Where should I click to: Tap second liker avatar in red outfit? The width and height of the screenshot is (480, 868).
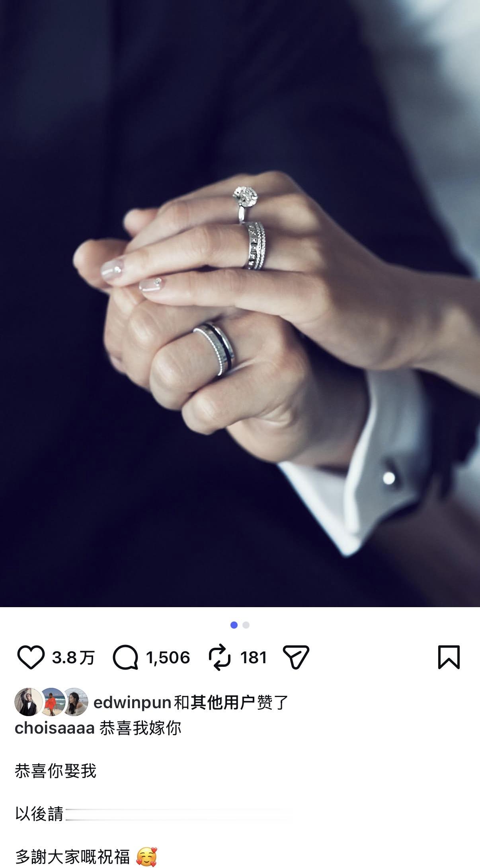click(x=52, y=702)
